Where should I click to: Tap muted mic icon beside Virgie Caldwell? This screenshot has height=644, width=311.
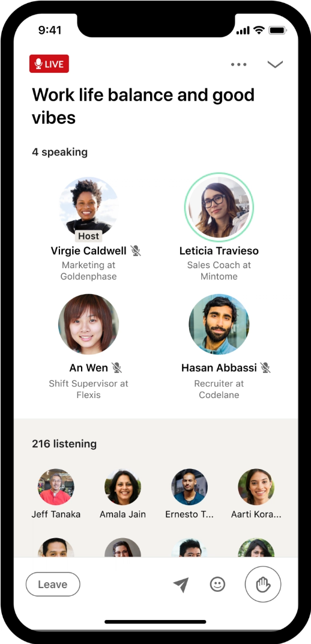[136, 251]
